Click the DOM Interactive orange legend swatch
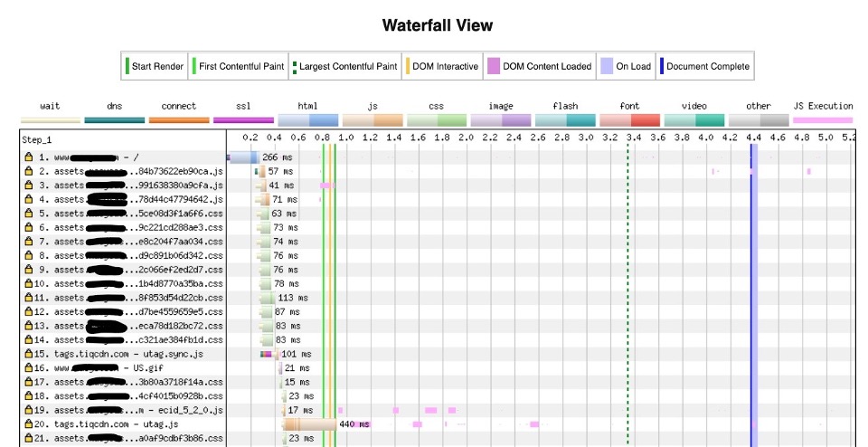 click(x=407, y=66)
